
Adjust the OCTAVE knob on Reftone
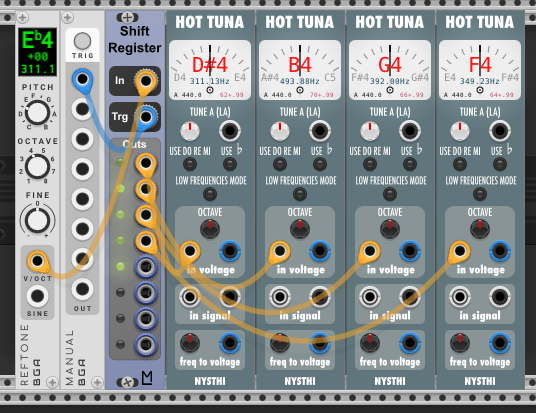pos(37,166)
